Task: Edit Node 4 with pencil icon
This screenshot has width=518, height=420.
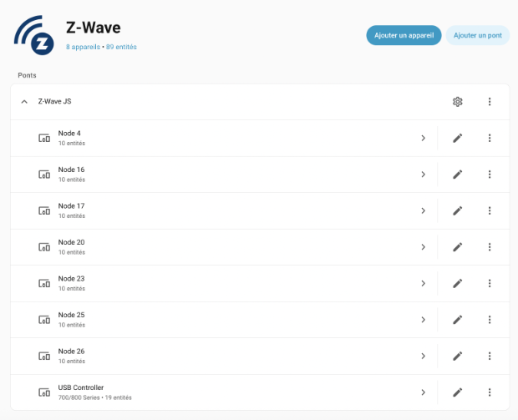Action: click(x=457, y=138)
